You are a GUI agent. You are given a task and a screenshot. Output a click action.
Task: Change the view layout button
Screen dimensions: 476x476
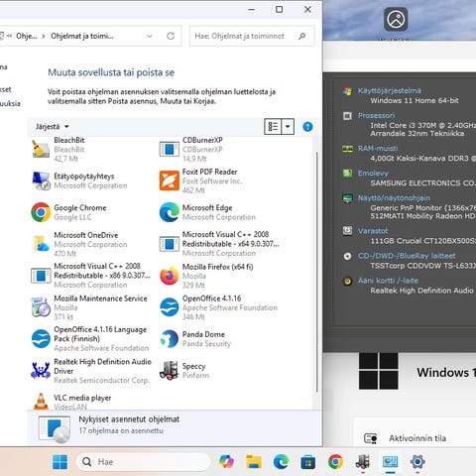click(273, 127)
